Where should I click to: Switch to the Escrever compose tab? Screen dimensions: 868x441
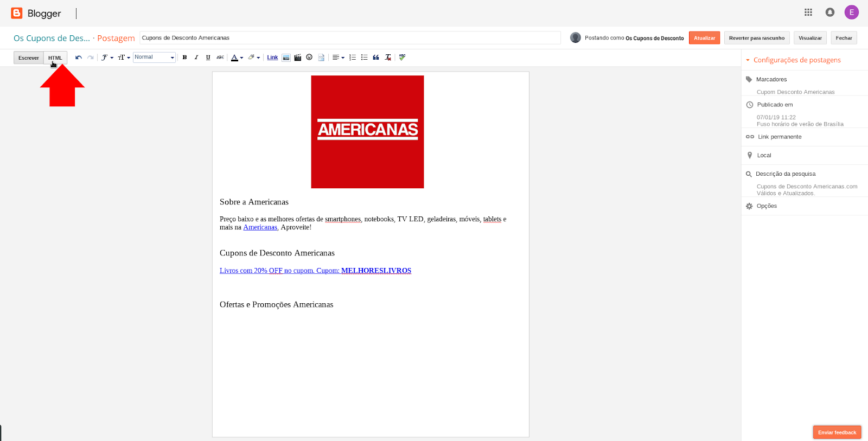point(29,57)
